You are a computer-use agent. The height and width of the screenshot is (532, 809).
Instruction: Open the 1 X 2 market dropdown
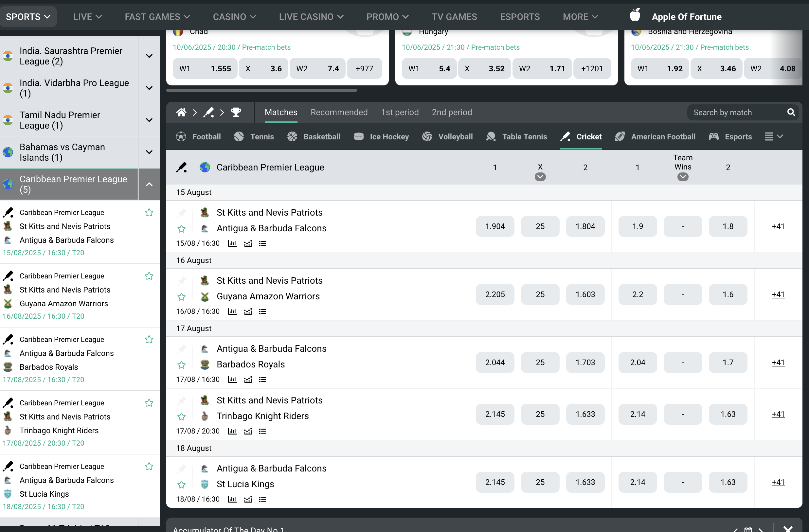click(540, 177)
